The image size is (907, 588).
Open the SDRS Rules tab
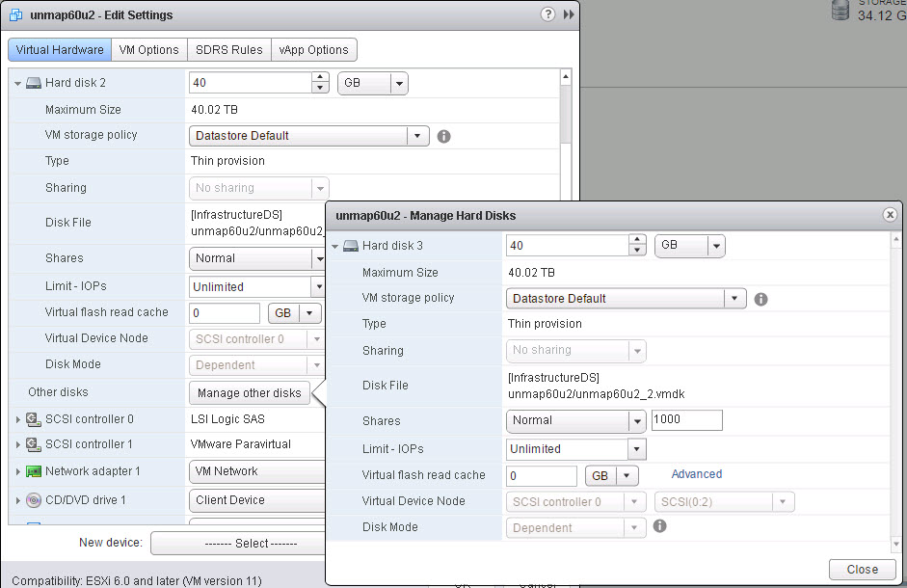point(229,50)
